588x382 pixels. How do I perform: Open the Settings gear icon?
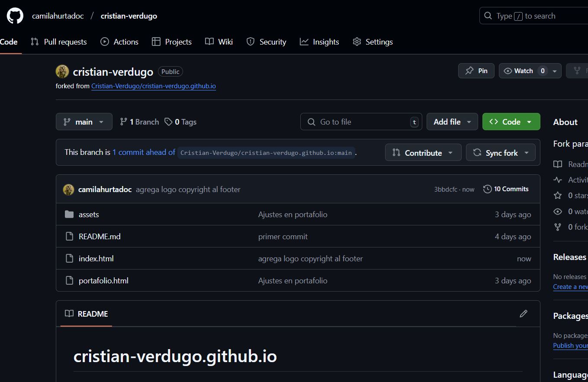(x=357, y=42)
